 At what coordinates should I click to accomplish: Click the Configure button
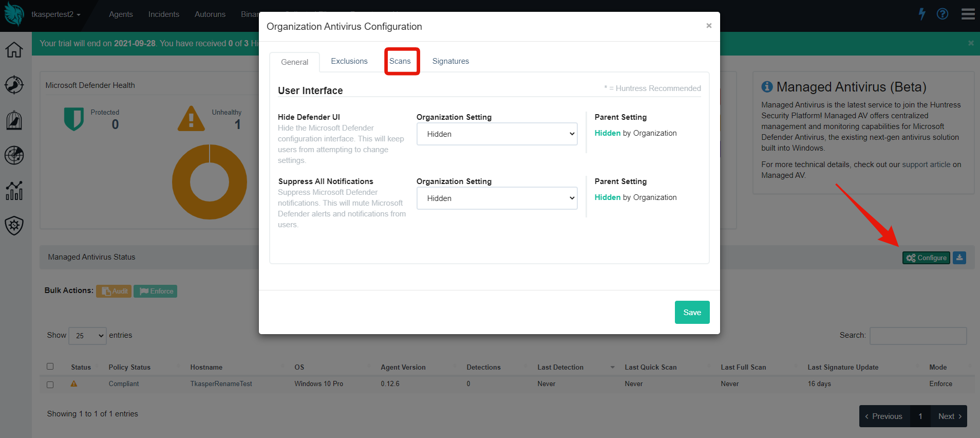926,258
